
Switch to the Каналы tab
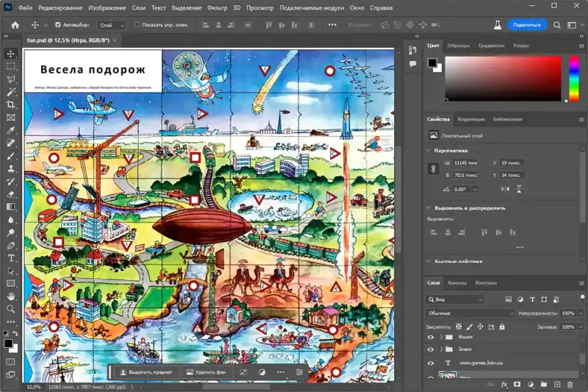pos(457,282)
